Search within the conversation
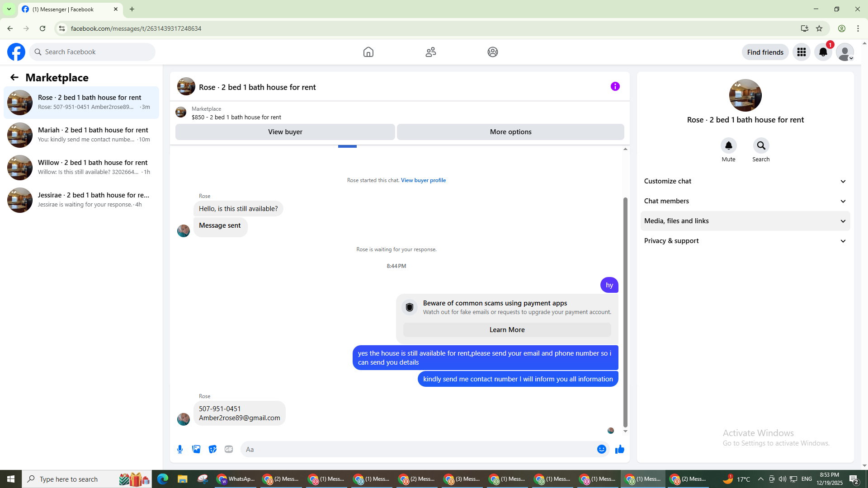The height and width of the screenshot is (488, 868). click(761, 146)
